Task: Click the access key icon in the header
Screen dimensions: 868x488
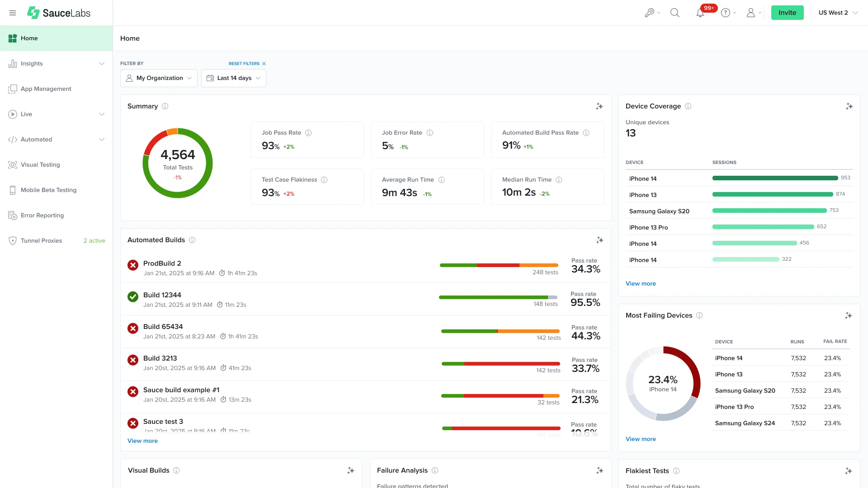Action: click(x=650, y=13)
